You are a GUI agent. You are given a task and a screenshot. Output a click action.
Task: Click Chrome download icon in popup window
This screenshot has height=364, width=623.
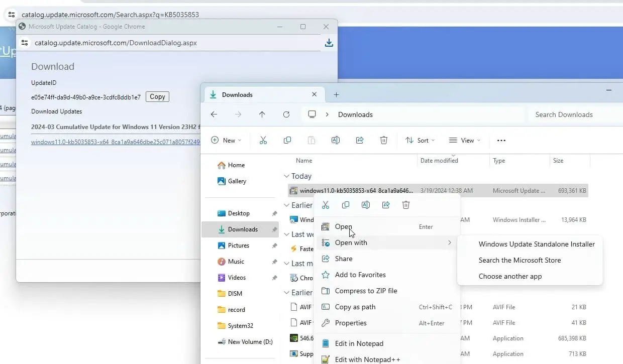click(329, 43)
